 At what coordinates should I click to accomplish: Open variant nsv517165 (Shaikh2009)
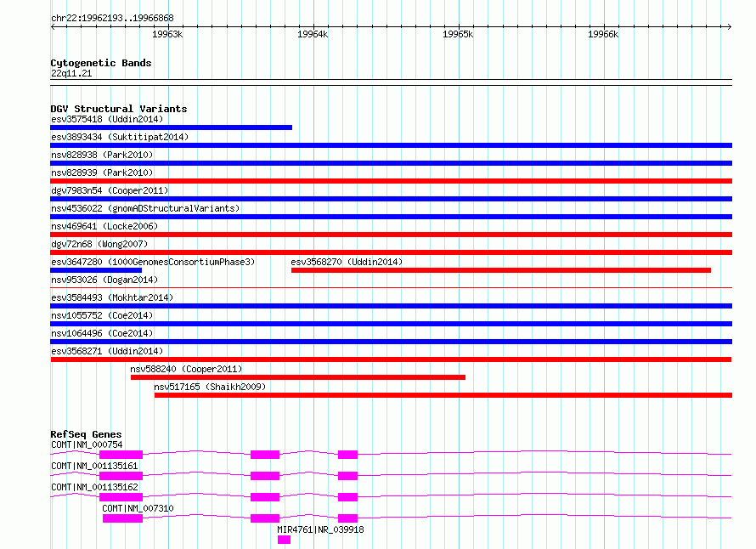(210, 387)
